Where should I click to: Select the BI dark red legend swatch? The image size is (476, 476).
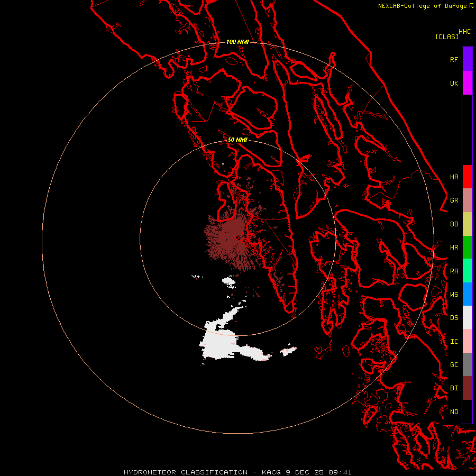coord(467,388)
